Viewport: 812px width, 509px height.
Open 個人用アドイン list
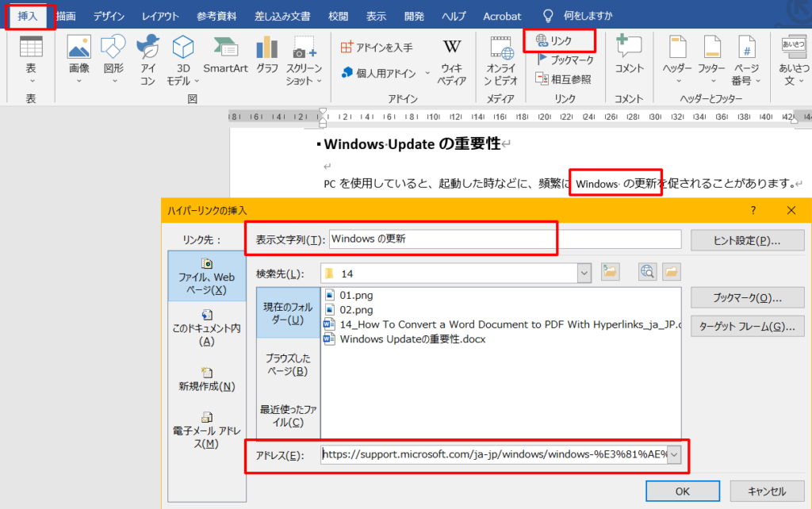point(379,73)
